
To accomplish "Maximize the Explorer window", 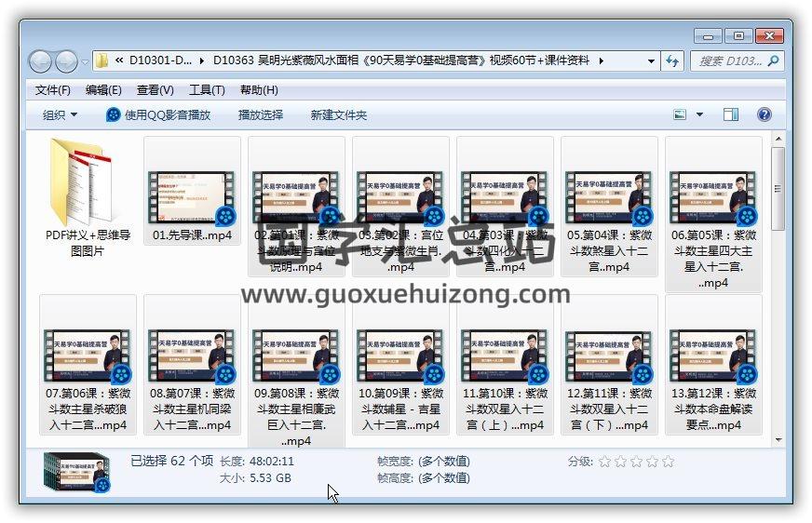I will (x=738, y=35).
